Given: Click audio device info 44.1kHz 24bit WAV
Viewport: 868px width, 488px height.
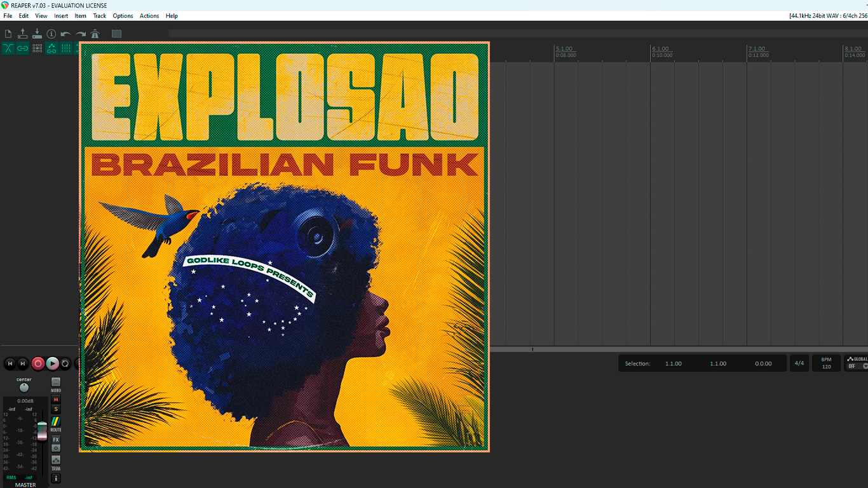Looking at the screenshot, I should click(x=828, y=16).
